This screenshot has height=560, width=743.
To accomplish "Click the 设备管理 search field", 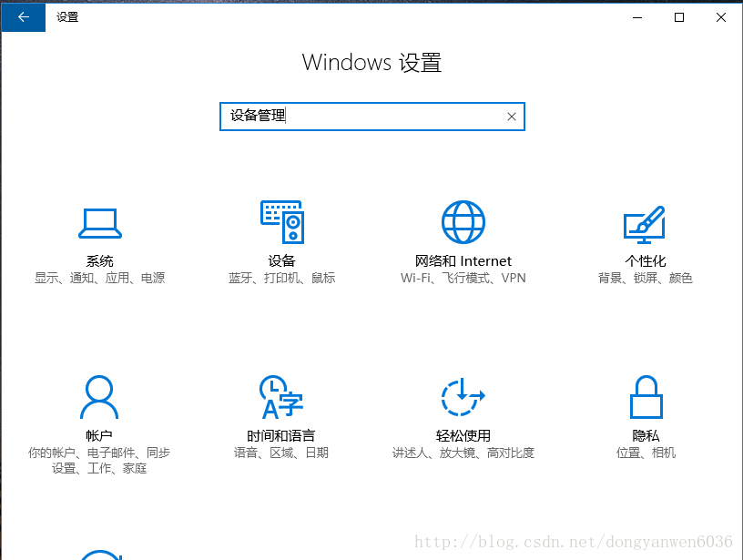I will point(372,117).
